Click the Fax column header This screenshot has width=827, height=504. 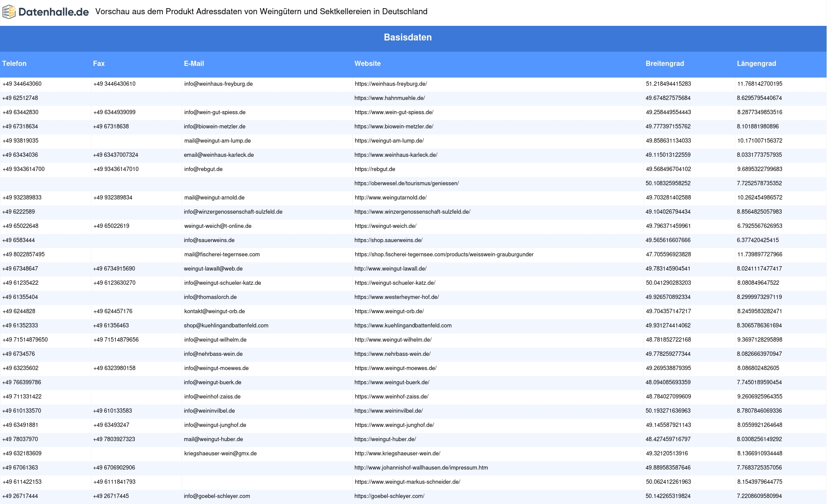click(x=99, y=63)
